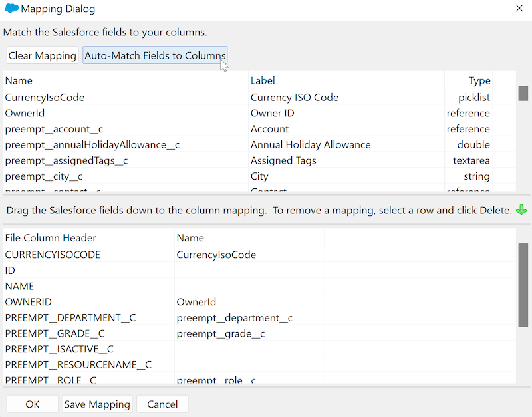Select the preempt__assignedTags__c row
The image size is (532, 417).
pyautogui.click(x=66, y=160)
